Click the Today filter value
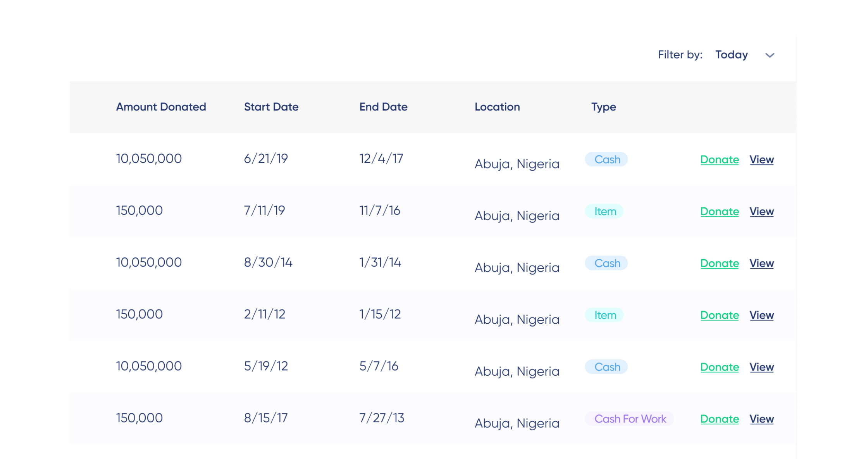The width and height of the screenshot is (868, 459). (x=731, y=55)
